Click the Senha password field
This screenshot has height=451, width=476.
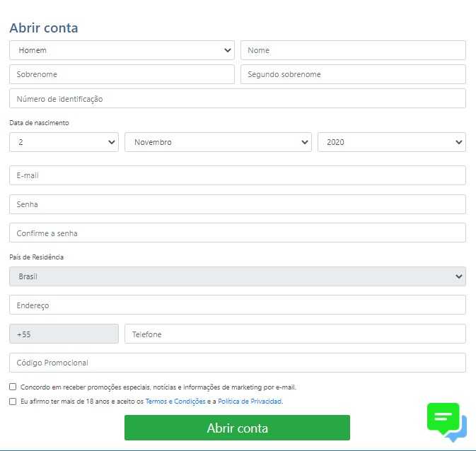[238, 204]
